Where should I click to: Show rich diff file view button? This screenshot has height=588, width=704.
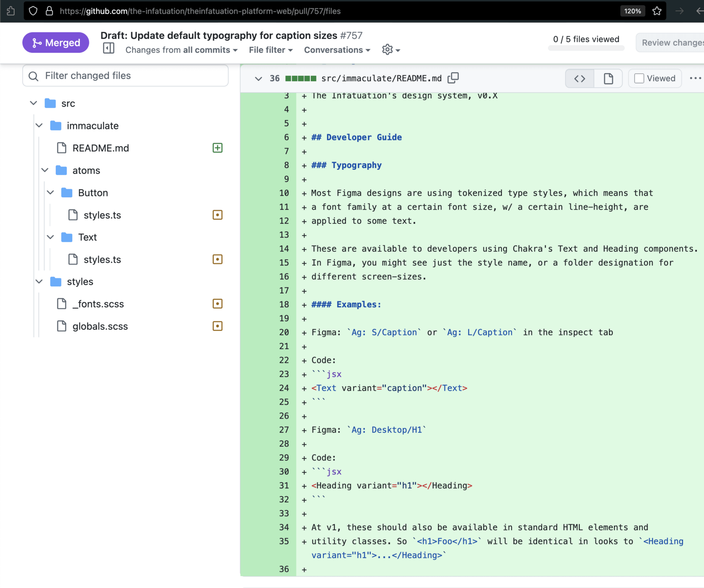tap(608, 78)
